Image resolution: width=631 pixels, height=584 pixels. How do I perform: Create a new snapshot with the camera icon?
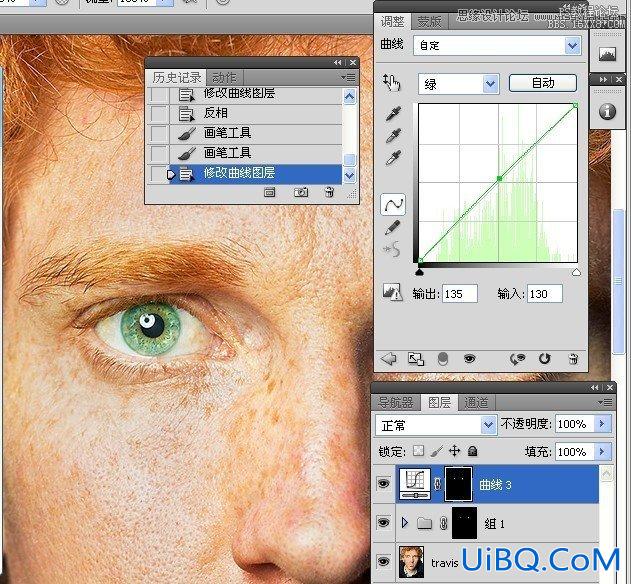[301, 192]
